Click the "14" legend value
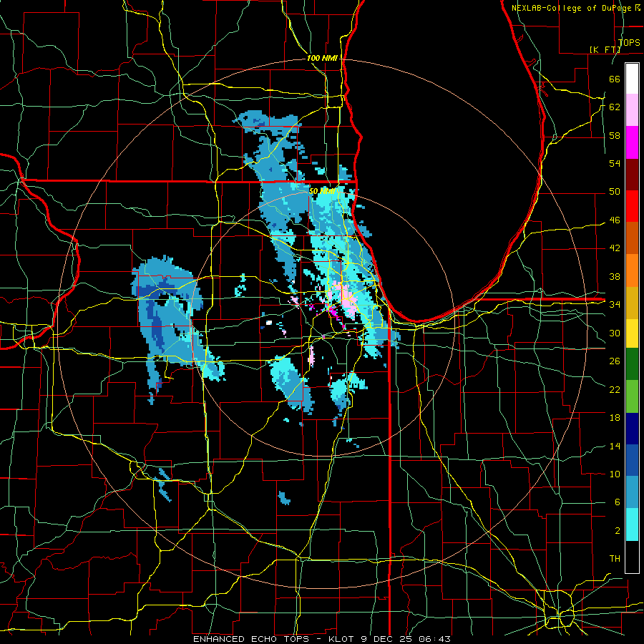 point(615,446)
